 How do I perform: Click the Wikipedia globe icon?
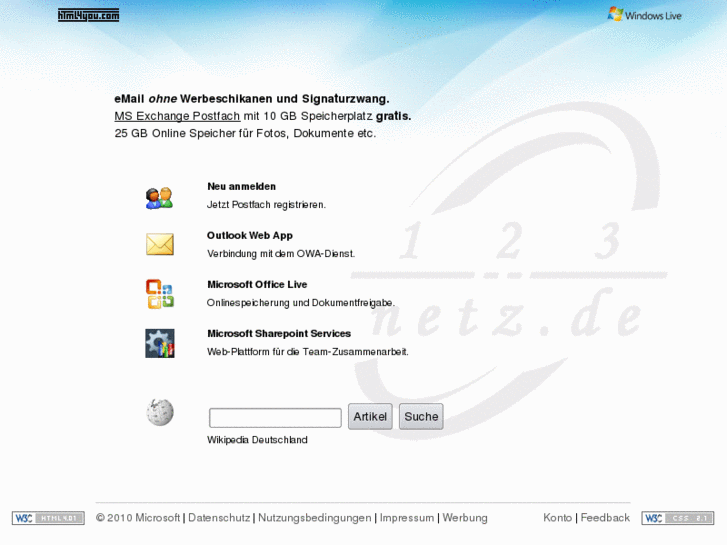(x=160, y=412)
